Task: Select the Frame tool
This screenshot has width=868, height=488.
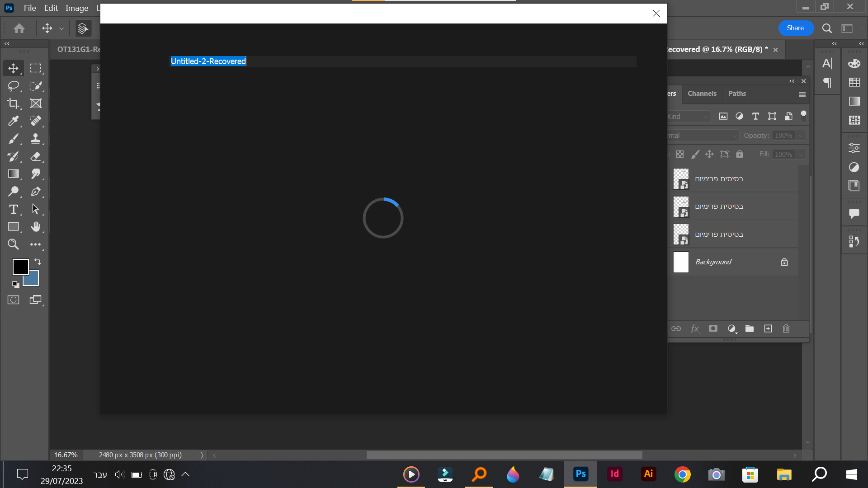Action: tap(36, 103)
